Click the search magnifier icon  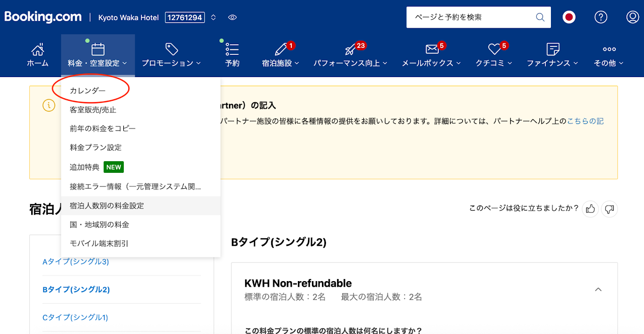(x=540, y=17)
